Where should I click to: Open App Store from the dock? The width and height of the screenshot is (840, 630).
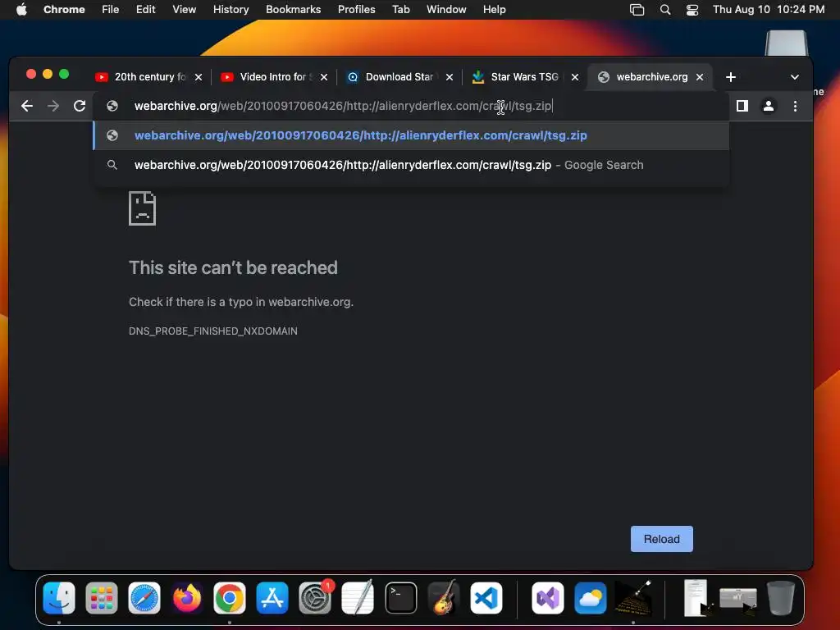click(x=272, y=598)
